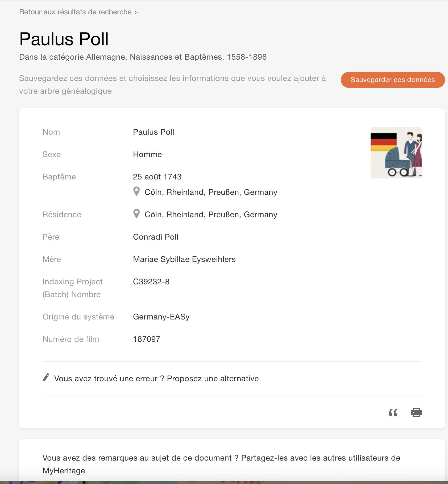Click the Paulus Poll page heading
Screen dimensions: 448x484
point(64,39)
